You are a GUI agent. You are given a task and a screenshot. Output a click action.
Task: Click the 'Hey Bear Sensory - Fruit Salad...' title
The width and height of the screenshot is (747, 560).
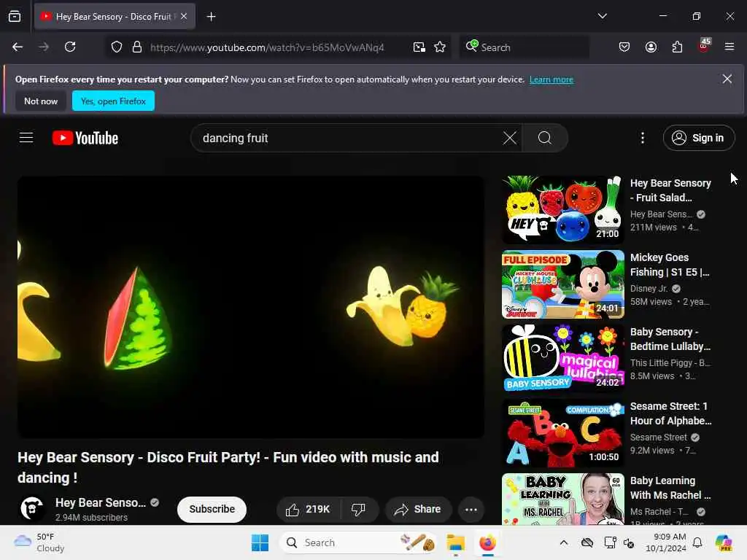670,190
